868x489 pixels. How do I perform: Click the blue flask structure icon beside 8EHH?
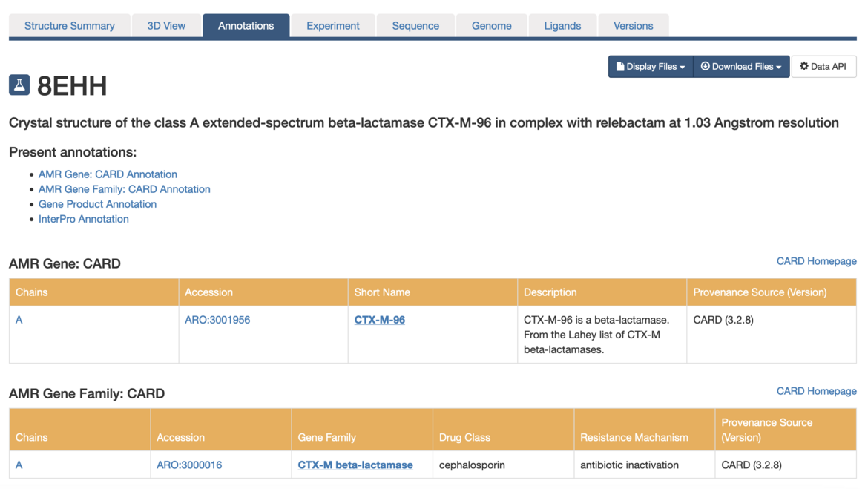[18, 84]
